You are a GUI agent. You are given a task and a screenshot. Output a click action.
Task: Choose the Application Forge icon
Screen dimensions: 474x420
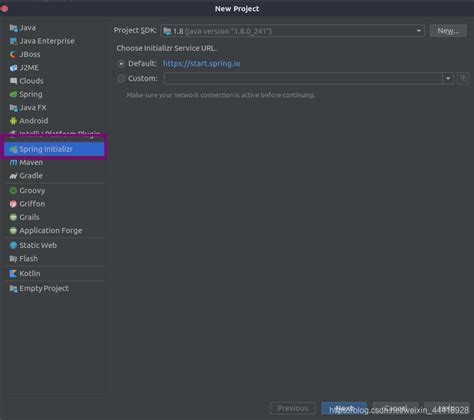point(13,231)
